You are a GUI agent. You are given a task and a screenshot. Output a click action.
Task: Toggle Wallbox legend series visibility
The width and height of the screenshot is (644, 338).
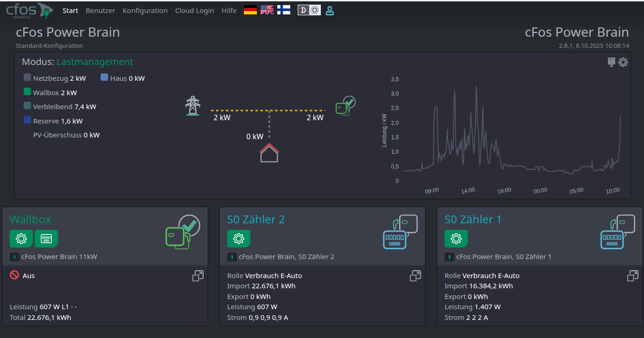[27, 92]
